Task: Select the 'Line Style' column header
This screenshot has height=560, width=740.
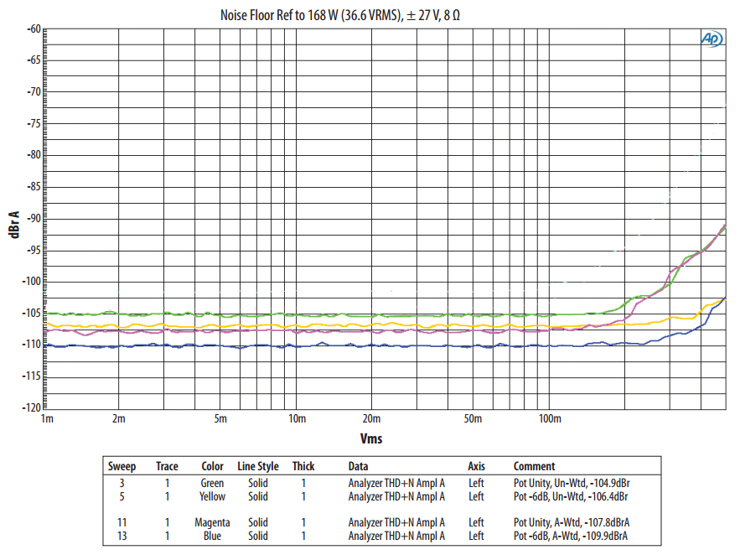Action: [258, 466]
